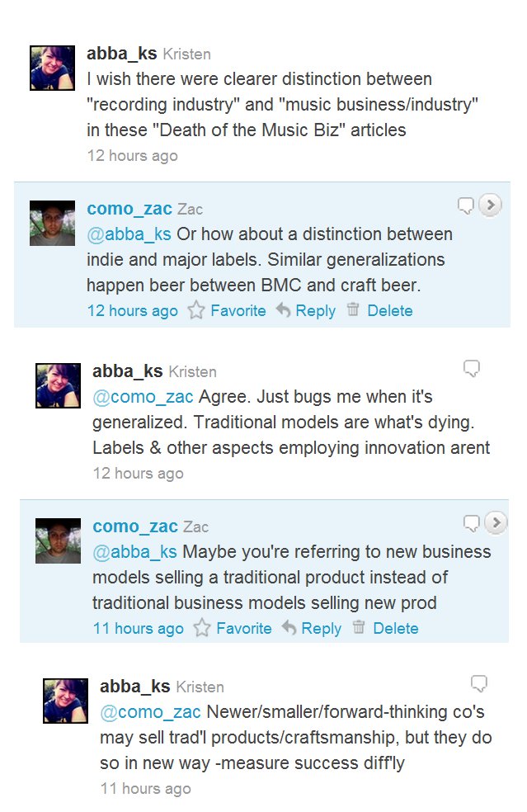527x812 pixels.
Task: Open the '12 hours ago' timestamp on Zac's tweet
Action: pos(132,311)
